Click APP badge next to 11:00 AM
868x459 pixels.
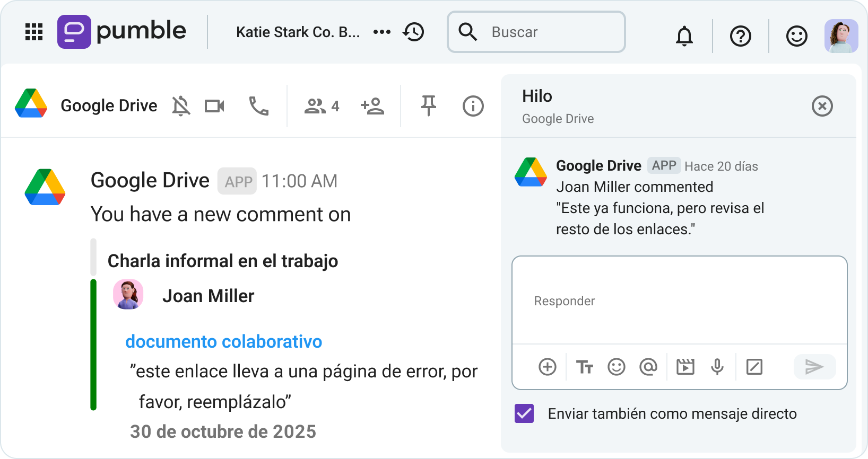coord(238,181)
